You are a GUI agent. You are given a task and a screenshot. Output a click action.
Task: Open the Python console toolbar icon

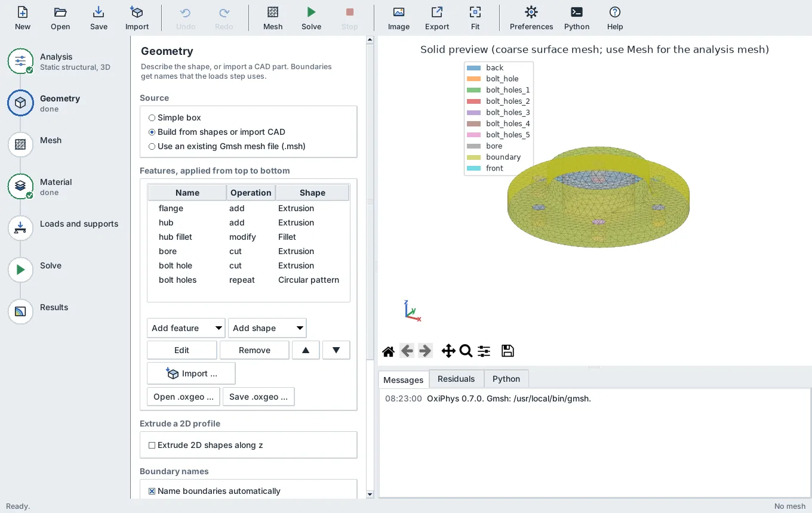577,18
